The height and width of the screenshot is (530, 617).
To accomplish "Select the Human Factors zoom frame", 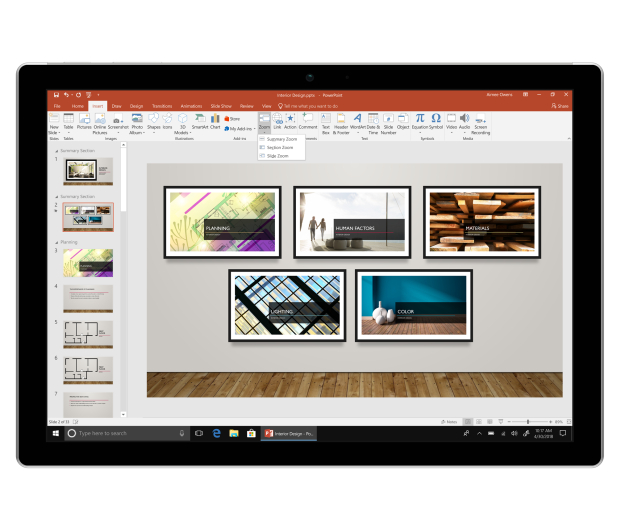I will coord(352,222).
